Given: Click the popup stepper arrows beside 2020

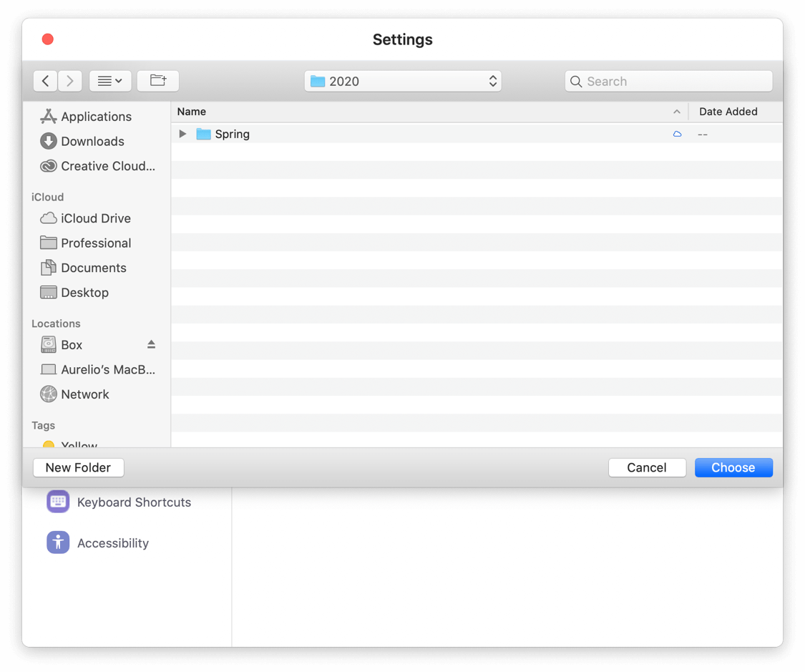Looking at the screenshot, I should point(493,81).
